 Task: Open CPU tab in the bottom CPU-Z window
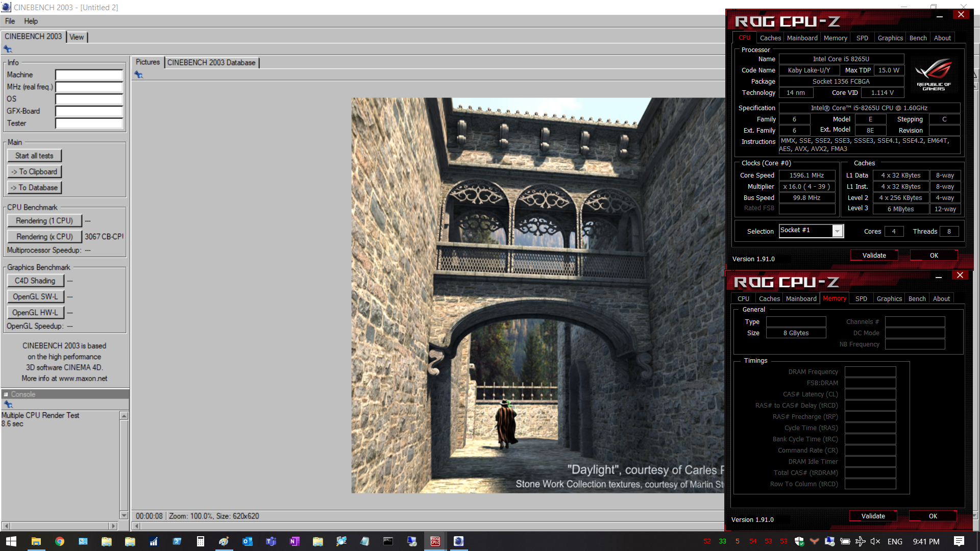coord(744,298)
